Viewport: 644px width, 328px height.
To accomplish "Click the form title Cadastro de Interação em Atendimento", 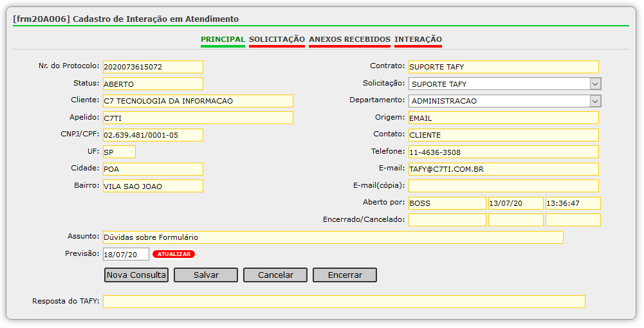I will 156,19.
